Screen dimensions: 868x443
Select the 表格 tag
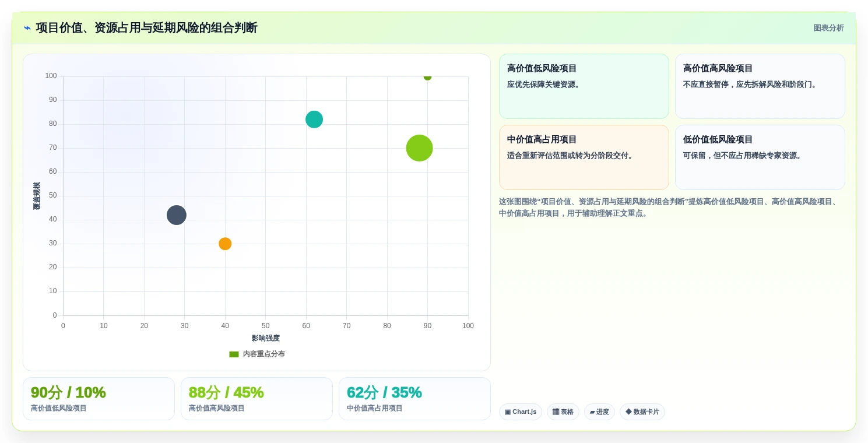563,412
